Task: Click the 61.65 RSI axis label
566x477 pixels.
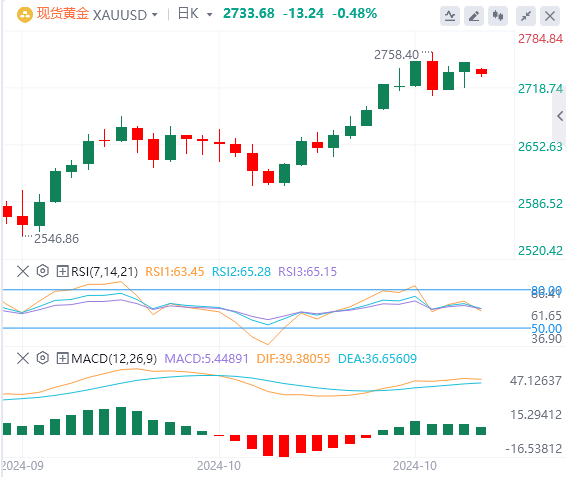Action: point(547,316)
